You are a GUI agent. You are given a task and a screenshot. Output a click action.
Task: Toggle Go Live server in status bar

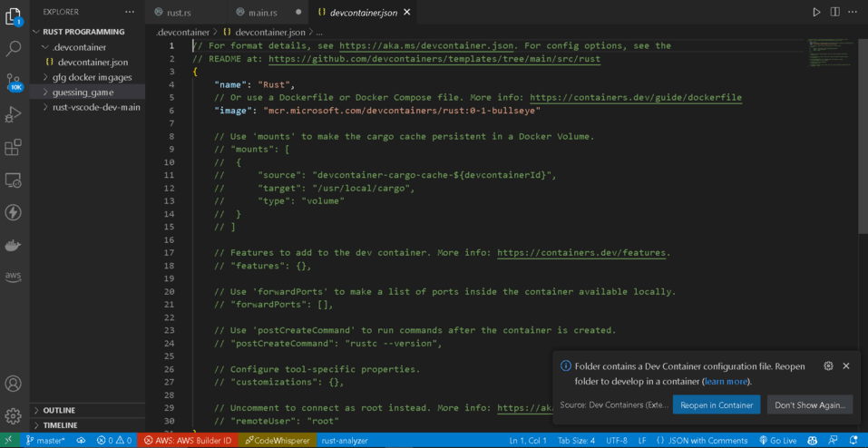[777, 441]
